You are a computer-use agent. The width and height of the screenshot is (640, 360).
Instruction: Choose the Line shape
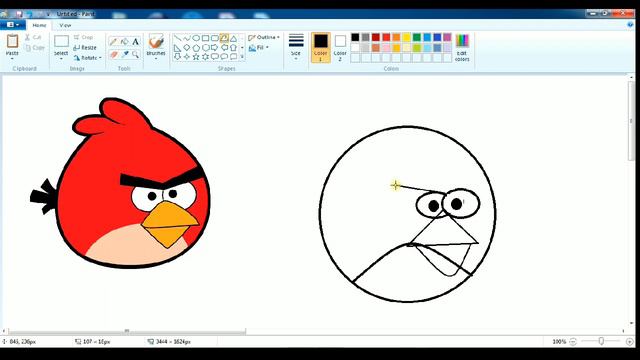click(178, 38)
